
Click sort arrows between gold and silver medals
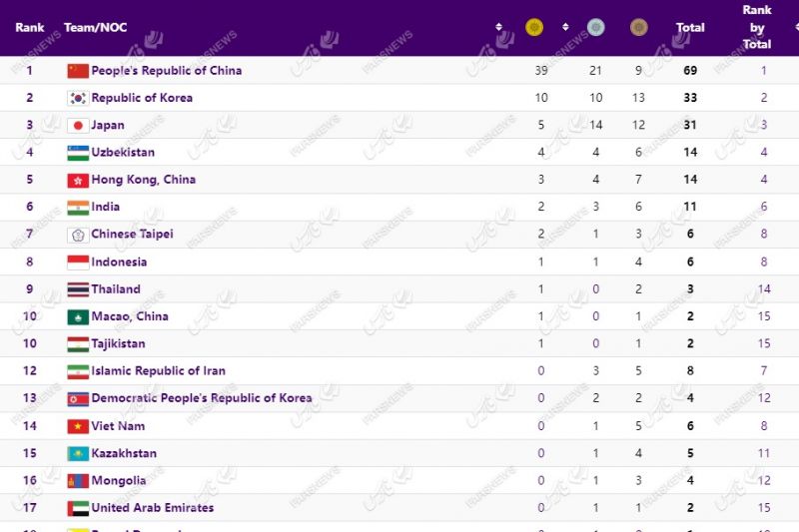565,28
